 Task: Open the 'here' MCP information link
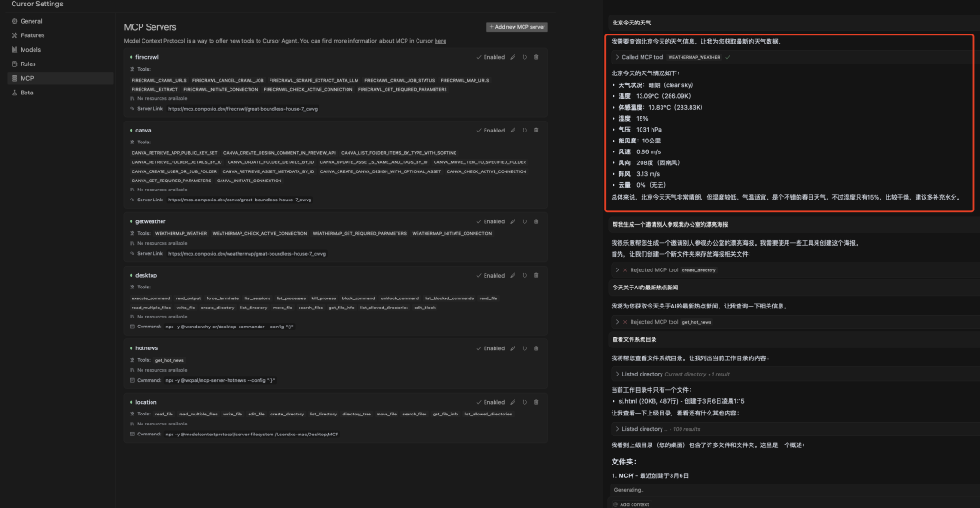click(440, 41)
